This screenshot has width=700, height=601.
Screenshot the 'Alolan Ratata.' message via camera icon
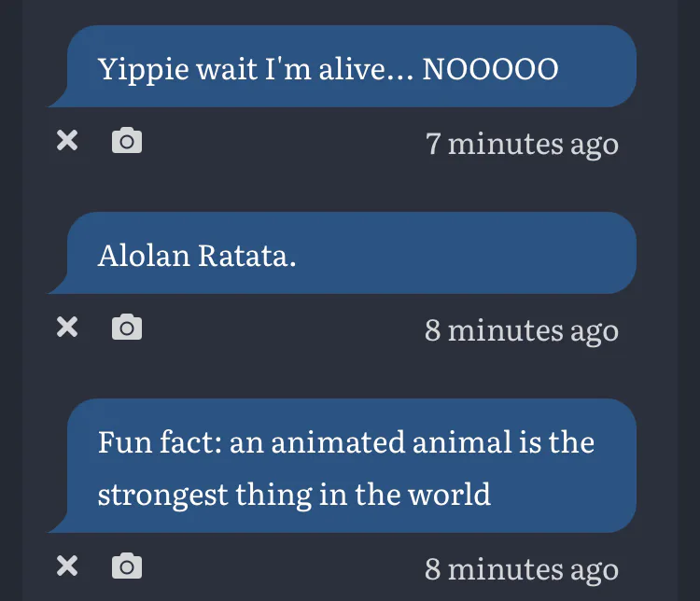tap(127, 328)
